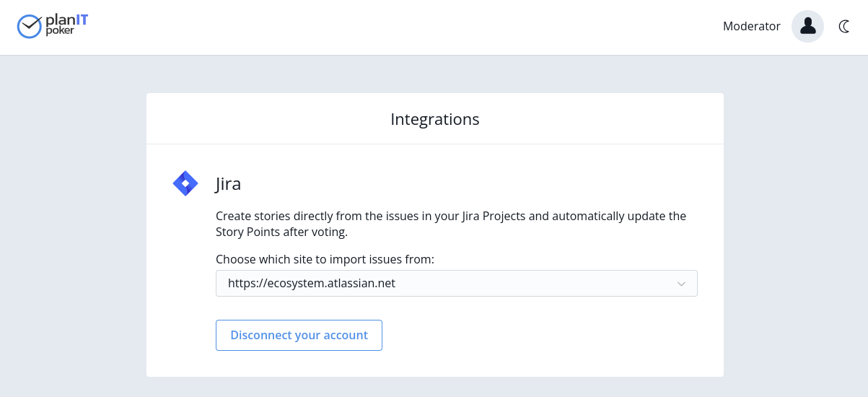868x397 pixels.
Task: Click the Jira section title
Action: pyautogui.click(x=228, y=184)
